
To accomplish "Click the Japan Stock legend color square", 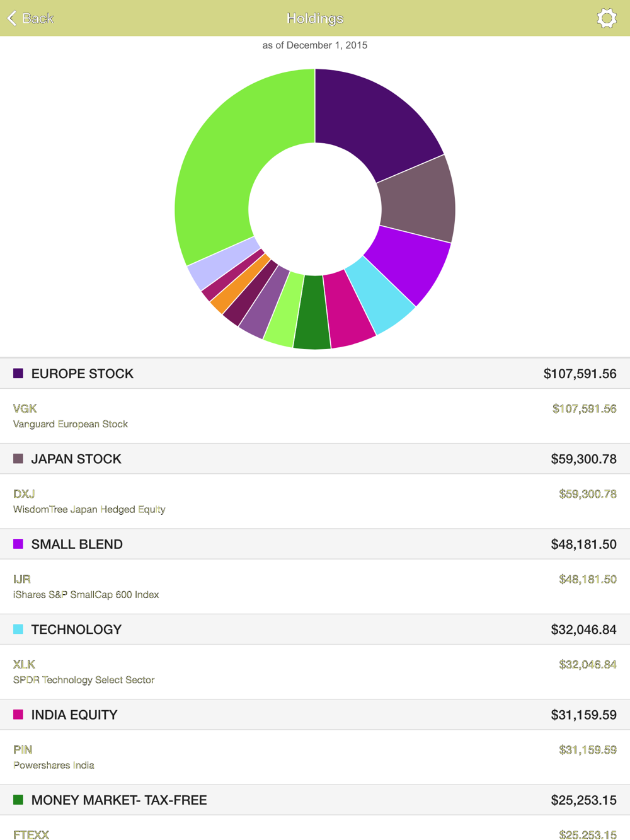I will click(18, 459).
